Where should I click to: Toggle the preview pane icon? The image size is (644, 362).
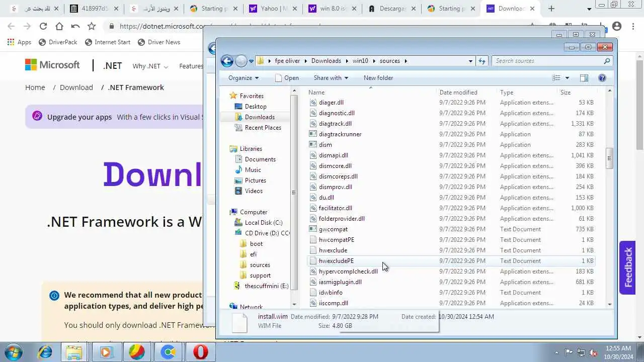click(584, 78)
